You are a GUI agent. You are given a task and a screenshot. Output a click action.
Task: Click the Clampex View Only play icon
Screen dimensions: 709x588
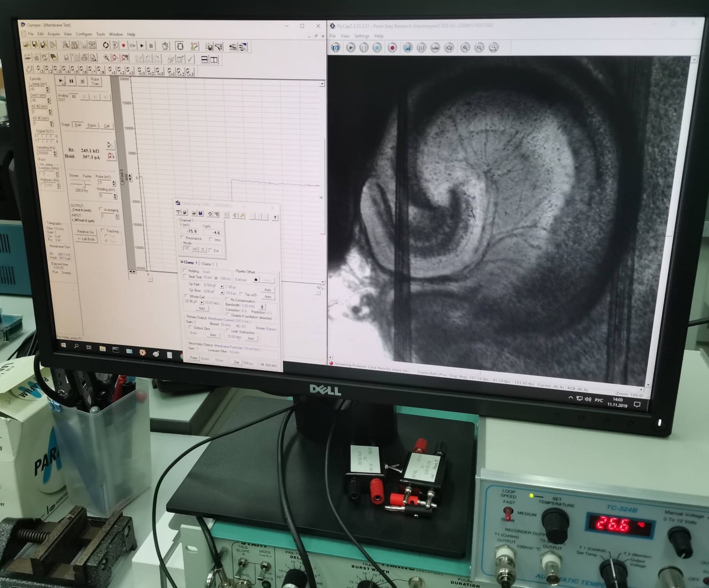(142, 45)
